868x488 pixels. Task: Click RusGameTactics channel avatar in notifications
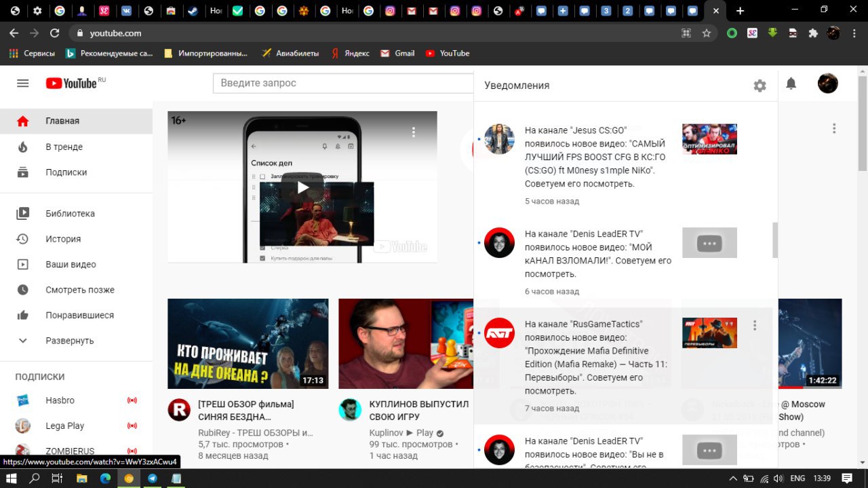point(499,333)
